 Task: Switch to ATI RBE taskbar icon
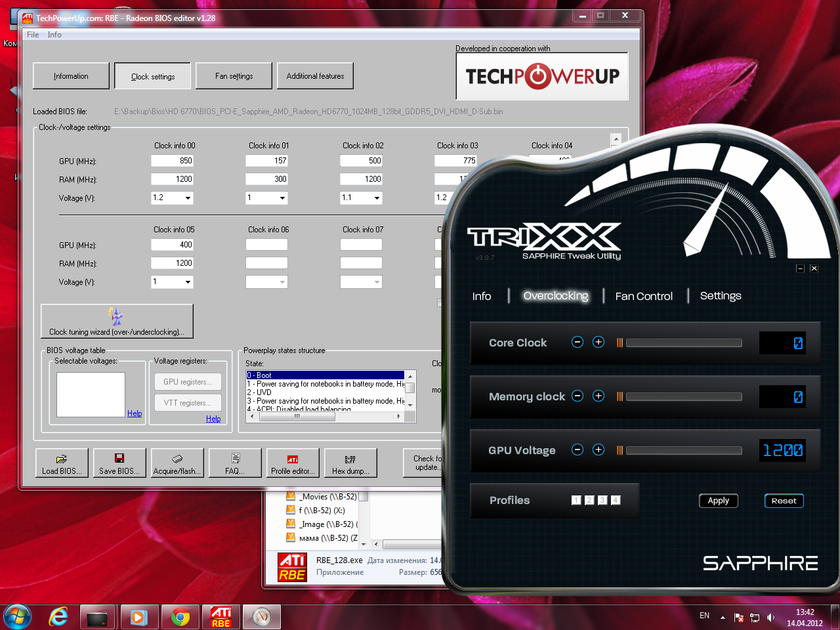pos(221,617)
